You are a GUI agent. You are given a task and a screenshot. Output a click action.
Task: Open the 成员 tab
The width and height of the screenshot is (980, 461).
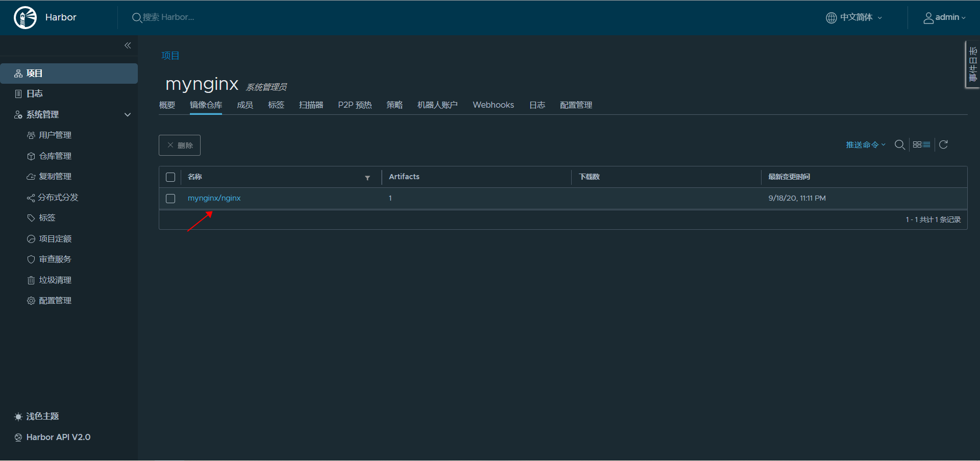[x=245, y=105]
